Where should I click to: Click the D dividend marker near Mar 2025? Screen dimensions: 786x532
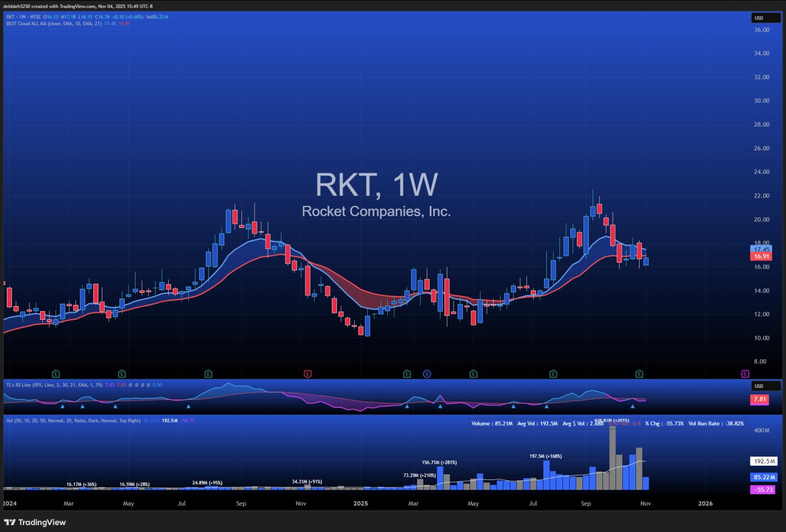427,374
